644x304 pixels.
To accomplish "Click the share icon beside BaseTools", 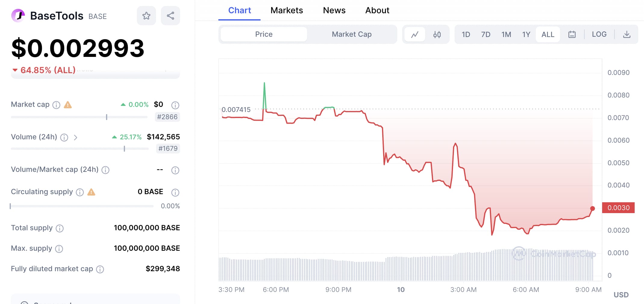I will [170, 16].
